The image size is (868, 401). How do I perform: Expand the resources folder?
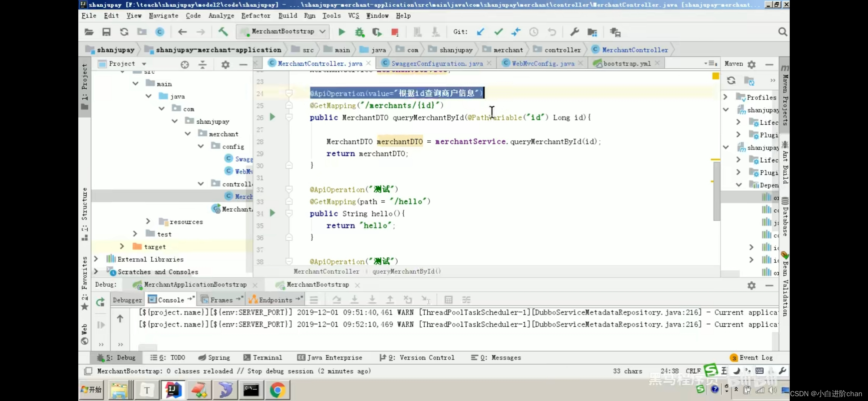[x=148, y=222]
